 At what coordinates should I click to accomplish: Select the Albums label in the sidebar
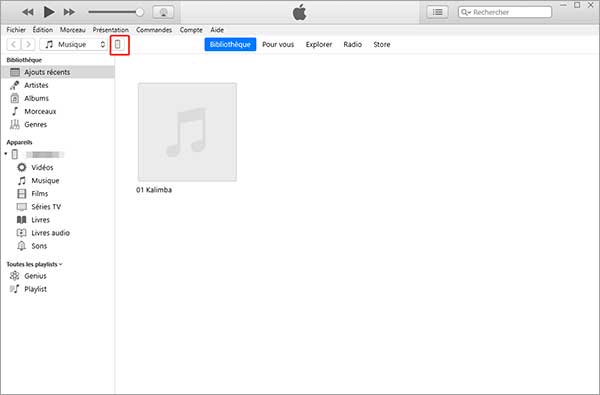tap(36, 98)
